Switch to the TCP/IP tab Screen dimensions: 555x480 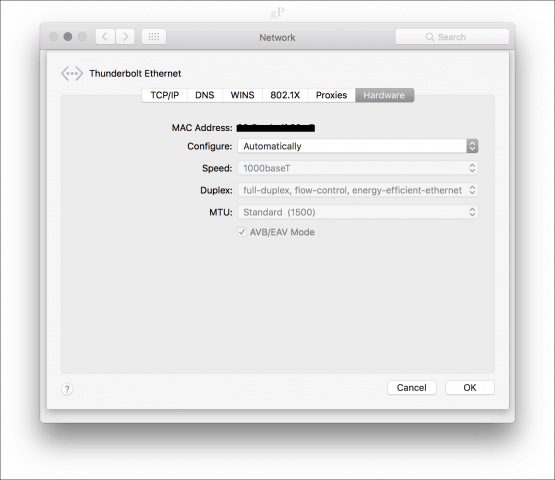pyautogui.click(x=165, y=95)
